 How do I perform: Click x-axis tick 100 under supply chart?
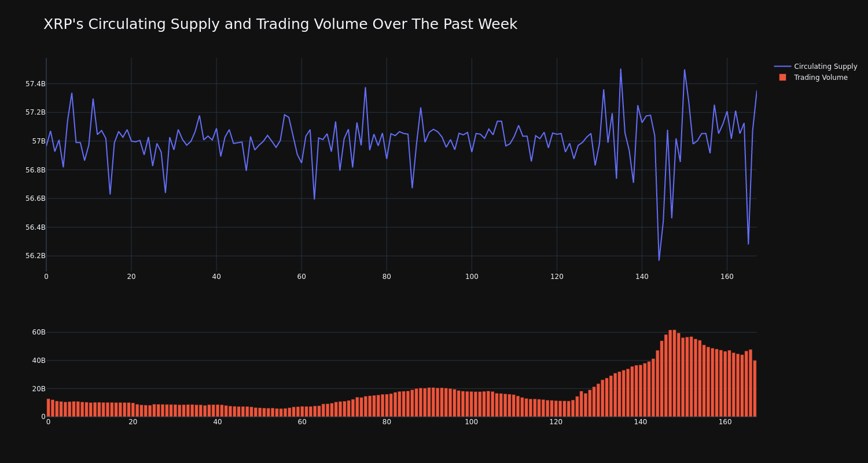472,277
